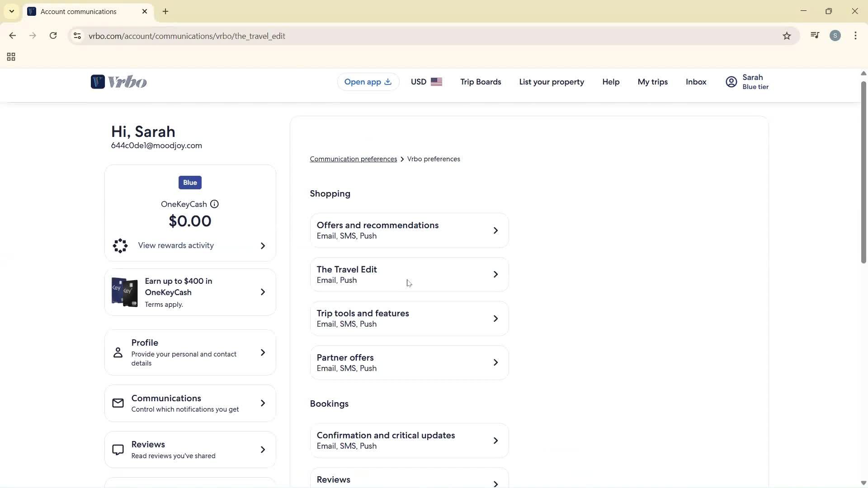Click the rewards activity dots icon
Image resolution: width=868 pixels, height=488 pixels.
120,246
